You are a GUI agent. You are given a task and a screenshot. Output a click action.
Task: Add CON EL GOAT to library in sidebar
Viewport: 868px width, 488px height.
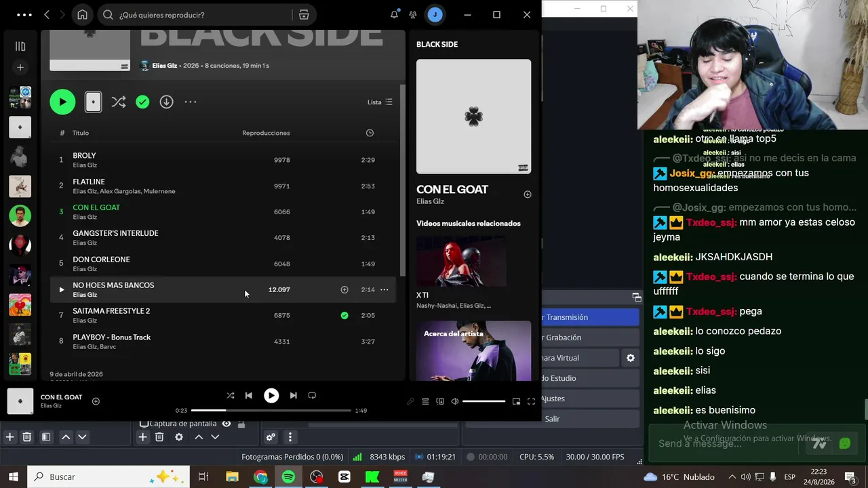(x=528, y=195)
